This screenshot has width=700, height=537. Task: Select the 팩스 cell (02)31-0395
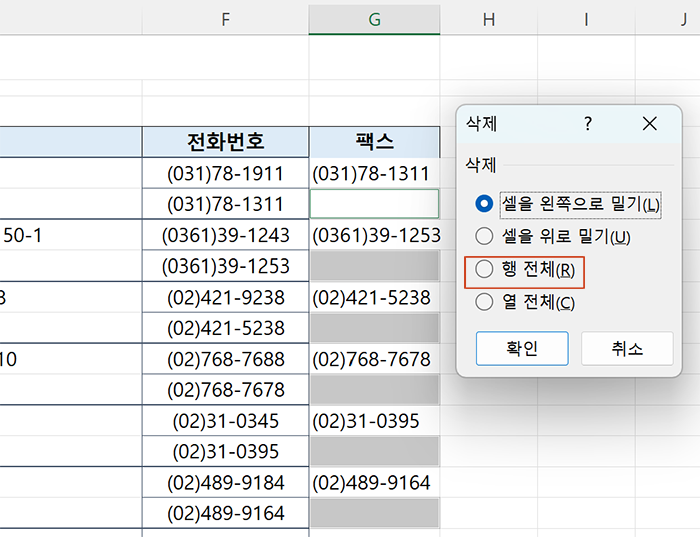click(x=374, y=421)
